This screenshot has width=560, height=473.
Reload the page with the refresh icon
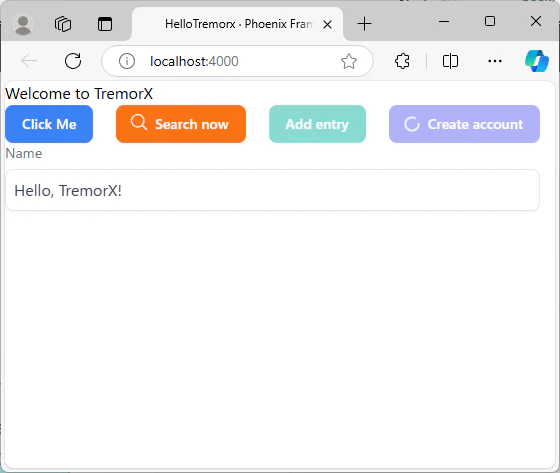73,61
